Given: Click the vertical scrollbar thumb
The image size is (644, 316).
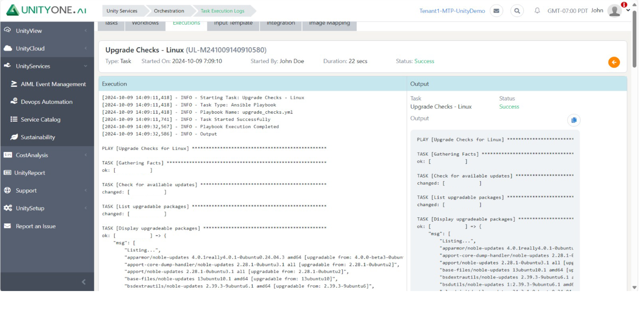Looking at the screenshot, I should [x=634, y=39].
